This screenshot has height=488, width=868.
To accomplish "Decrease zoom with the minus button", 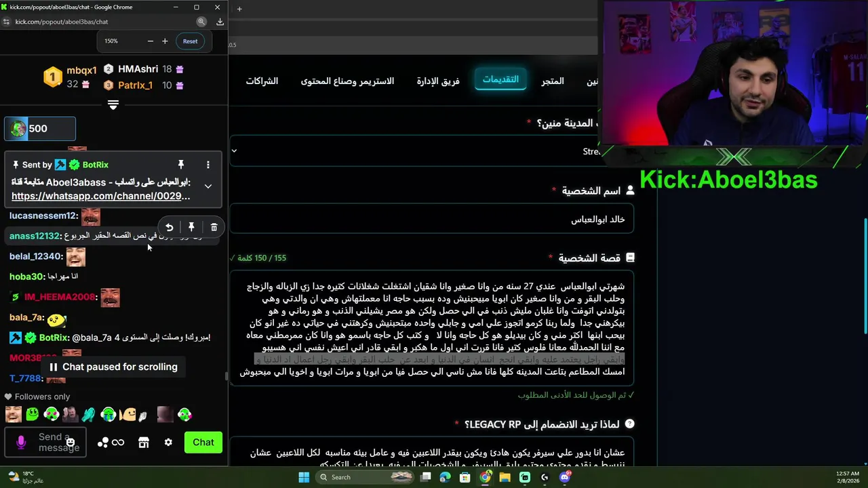I will 151,41.
